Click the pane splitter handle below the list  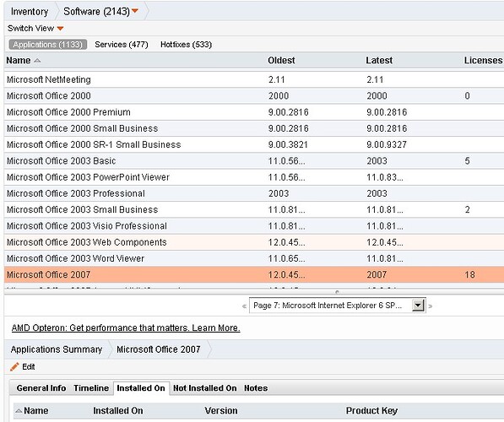[337, 292]
